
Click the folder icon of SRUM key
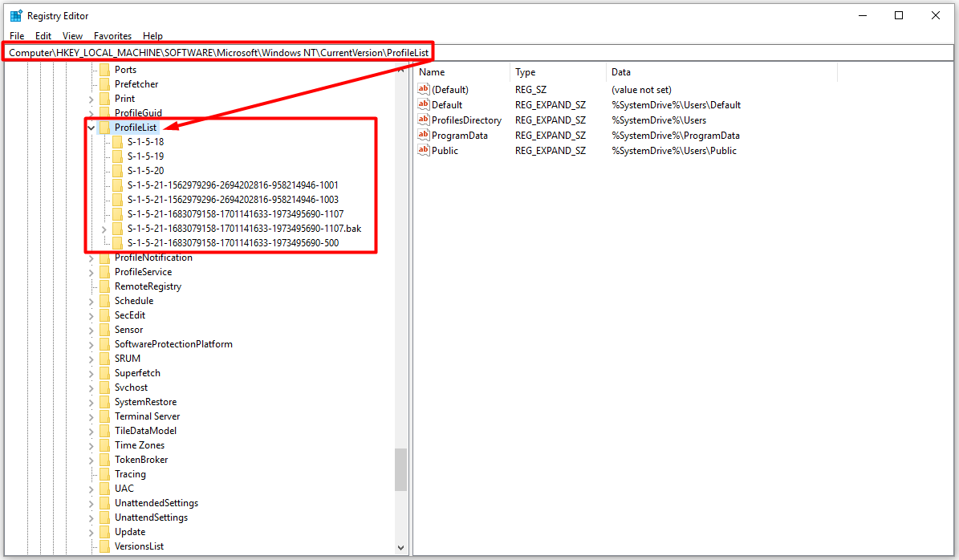(x=104, y=359)
